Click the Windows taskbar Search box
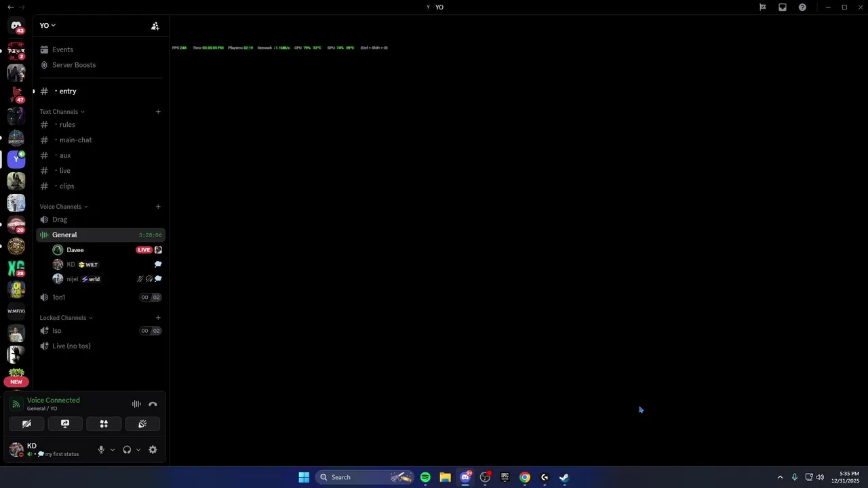Viewport: 868px width, 488px height. [x=366, y=477]
